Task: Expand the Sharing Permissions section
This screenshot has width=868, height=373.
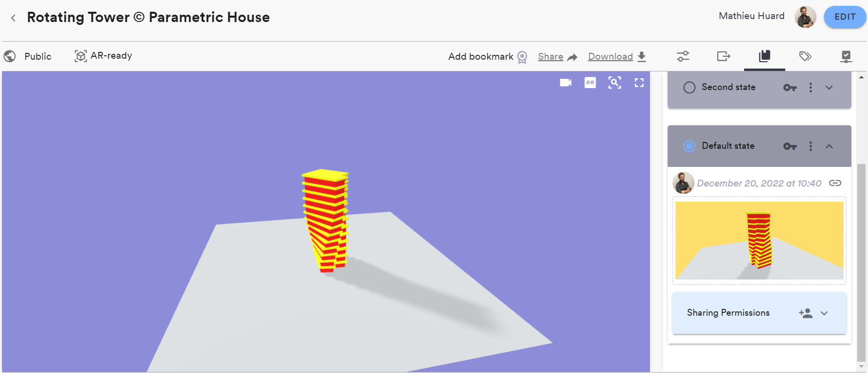Action: coord(824,313)
